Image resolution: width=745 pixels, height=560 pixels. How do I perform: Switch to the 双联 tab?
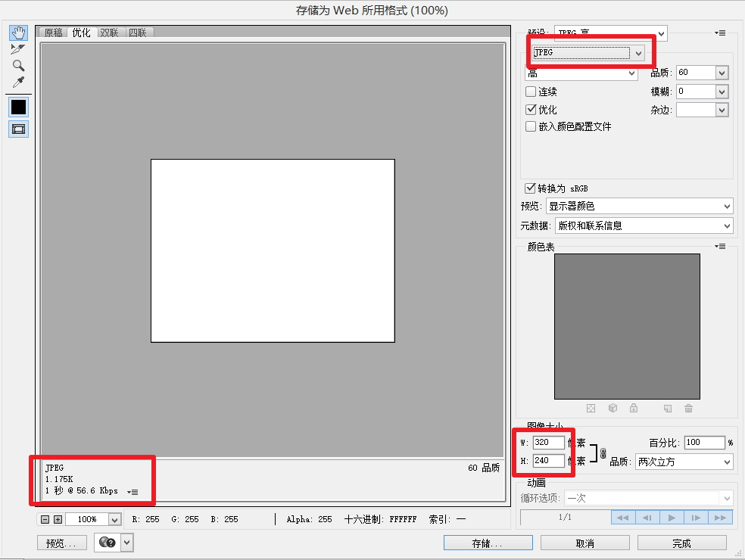(x=109, y=33)
